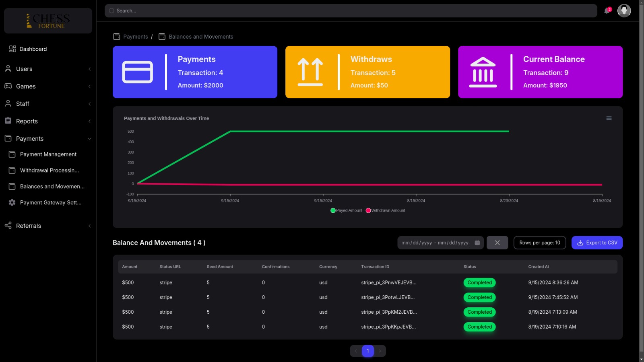Clear the date range filter
The image size is (644, 362).
coord(497,243)
